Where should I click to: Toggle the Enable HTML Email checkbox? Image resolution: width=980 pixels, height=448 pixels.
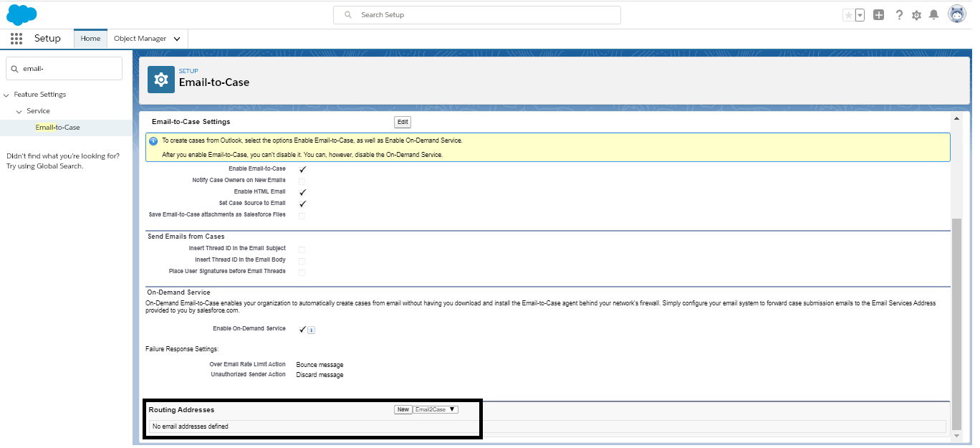[302, 192]
